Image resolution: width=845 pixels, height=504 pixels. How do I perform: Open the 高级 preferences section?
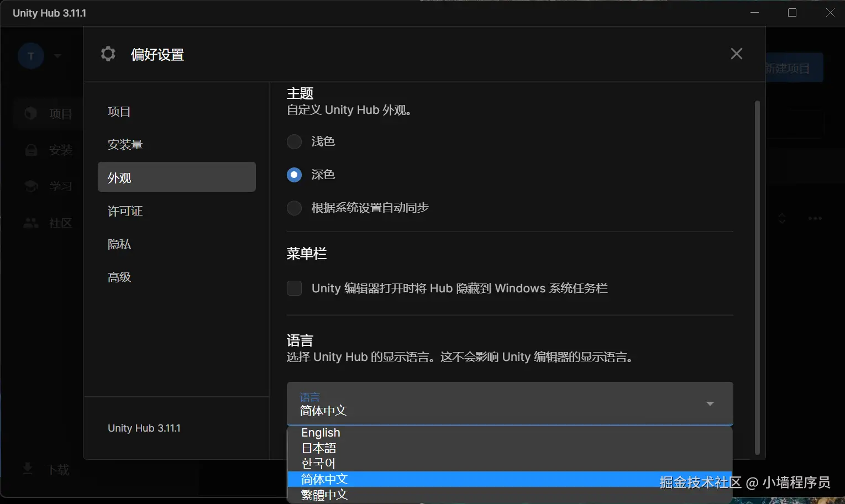(176, 277)
